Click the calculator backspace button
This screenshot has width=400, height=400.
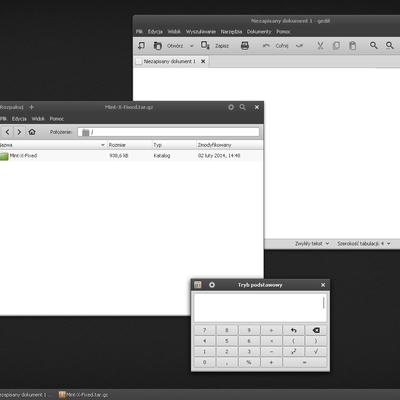(x=316, y=330)
